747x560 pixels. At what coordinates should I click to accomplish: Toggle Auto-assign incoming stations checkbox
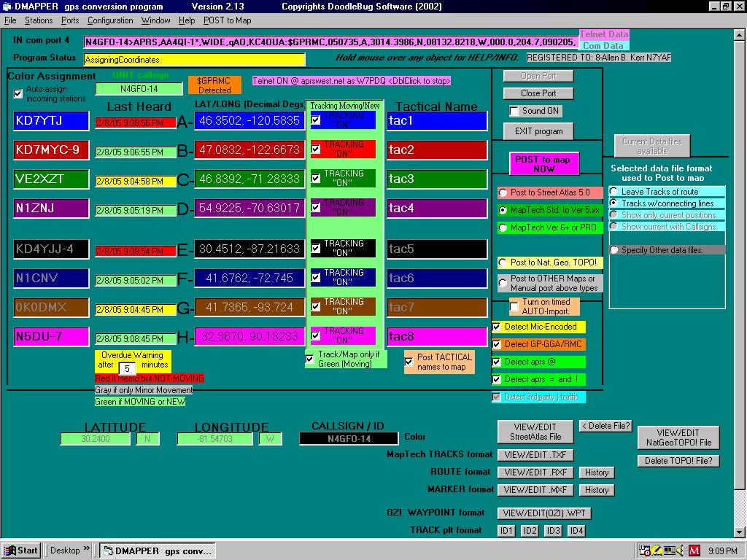18,94
